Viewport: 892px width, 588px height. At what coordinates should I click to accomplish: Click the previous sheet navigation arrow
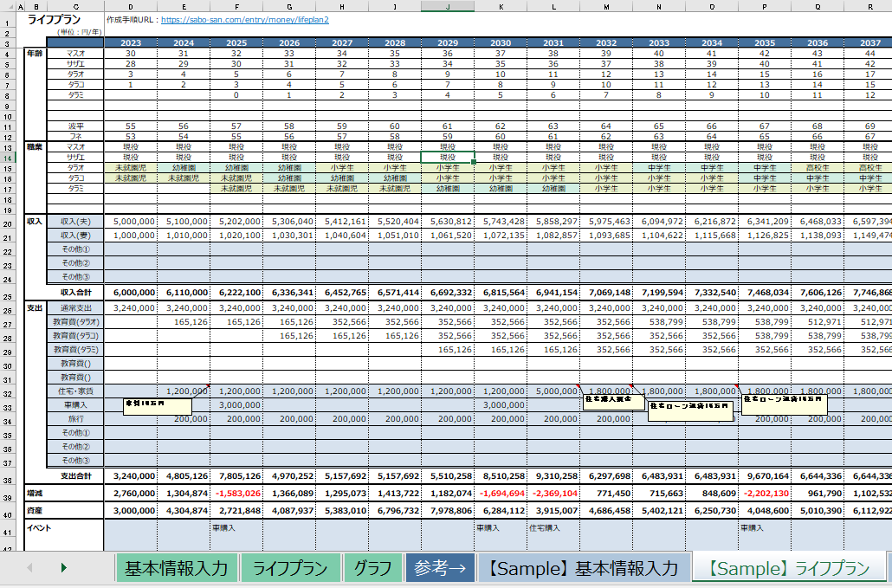29,567
